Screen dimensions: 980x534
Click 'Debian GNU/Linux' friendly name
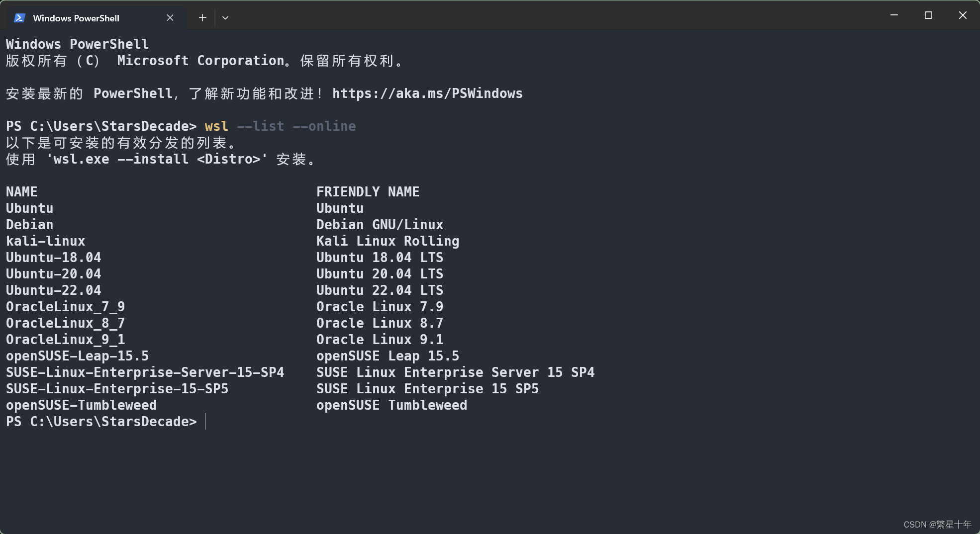coord(380,225)
